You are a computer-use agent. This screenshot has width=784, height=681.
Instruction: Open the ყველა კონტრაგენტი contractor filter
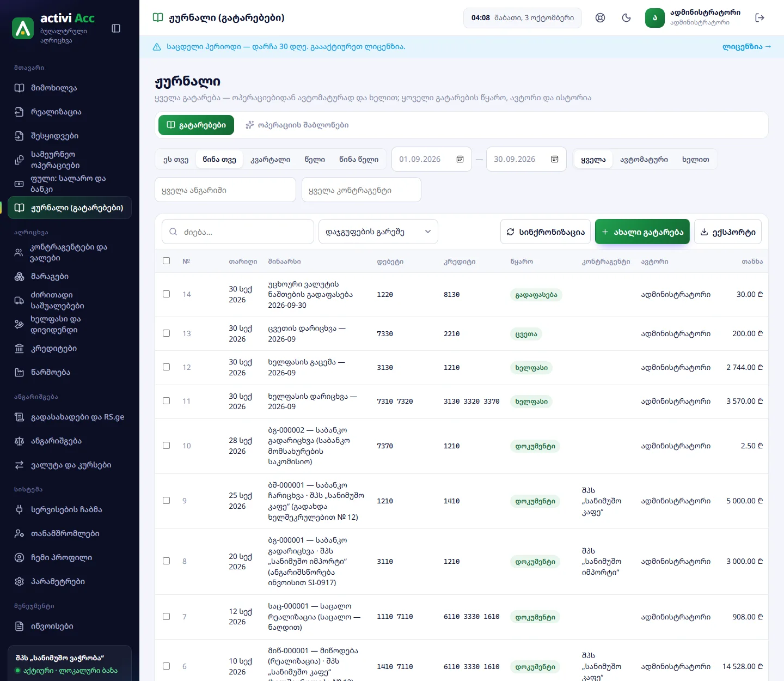click(362, 190)
